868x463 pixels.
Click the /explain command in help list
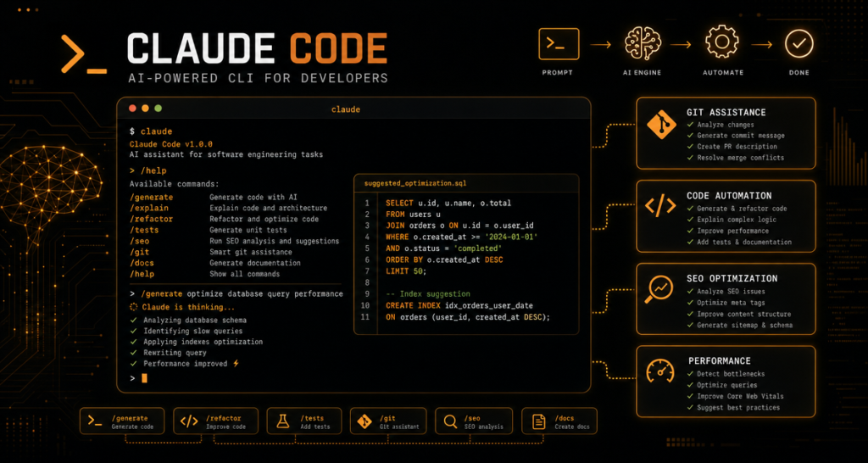149,209
